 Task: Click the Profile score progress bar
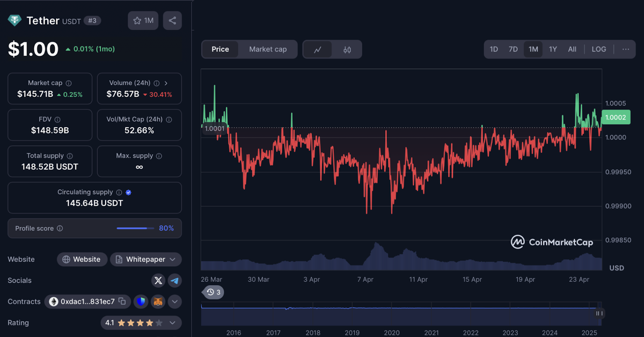[x=135, y=228]
